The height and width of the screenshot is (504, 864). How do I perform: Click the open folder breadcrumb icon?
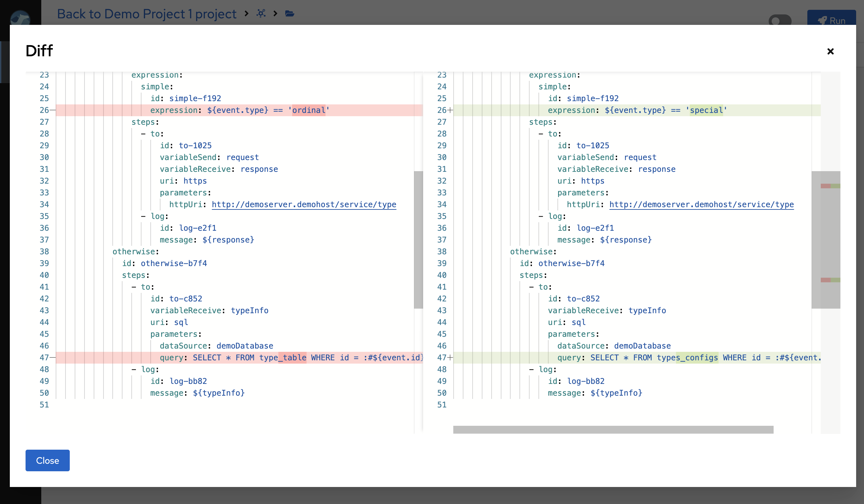290,13
